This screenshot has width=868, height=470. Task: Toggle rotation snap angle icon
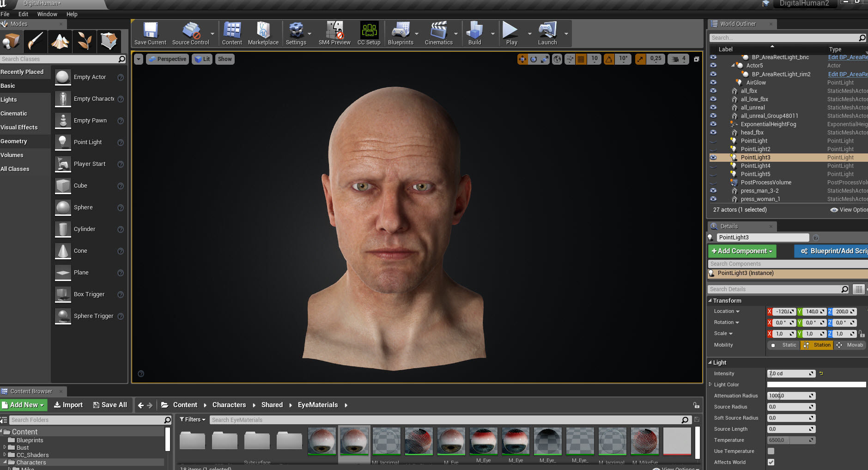coord(609,59)
